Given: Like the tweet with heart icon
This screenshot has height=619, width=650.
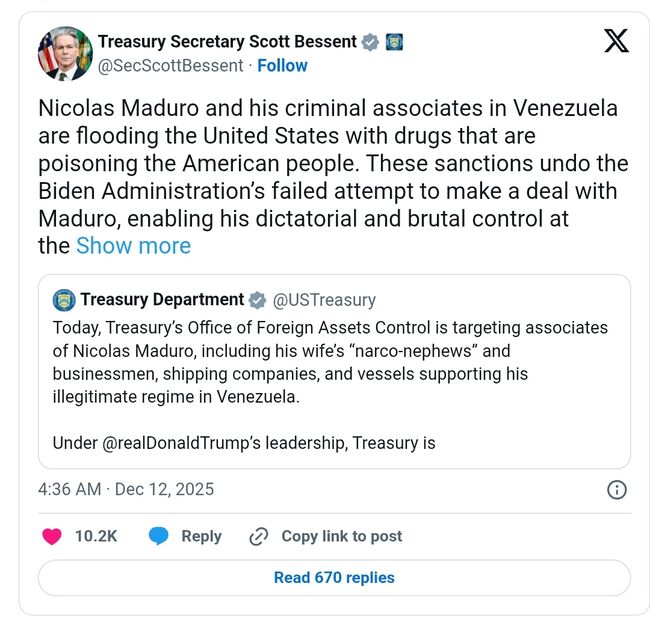Looking at the screenshot, I should coord(52,536).
